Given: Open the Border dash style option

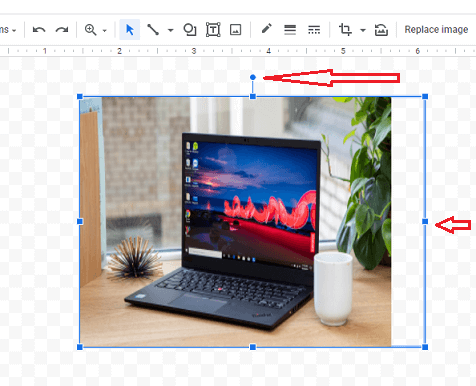Looking at the screenshot, I should (x=314, y=30).
